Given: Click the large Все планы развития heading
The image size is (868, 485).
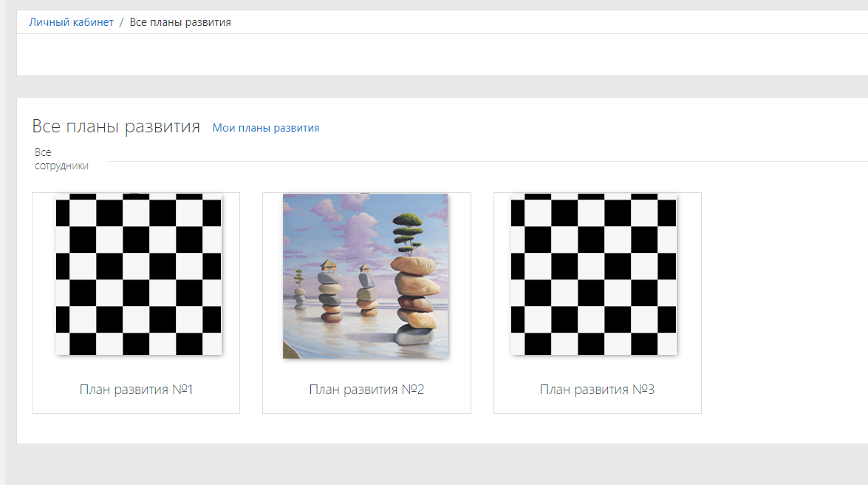Looking at the screenshot, I should [116, 126].
